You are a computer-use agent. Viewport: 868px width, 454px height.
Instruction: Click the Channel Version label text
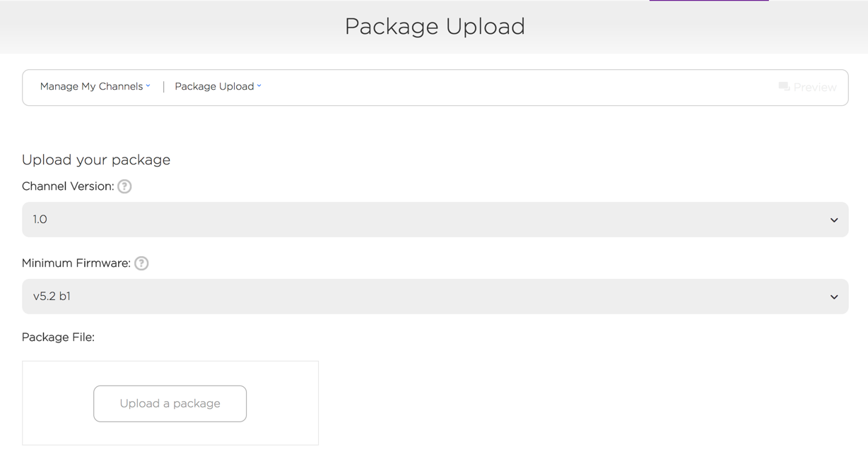tap(68, 186)
